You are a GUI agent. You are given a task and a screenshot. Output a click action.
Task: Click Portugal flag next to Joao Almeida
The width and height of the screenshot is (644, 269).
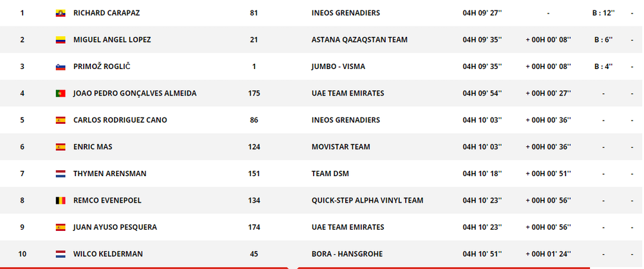pyautogui.click(x=61, y=94)
